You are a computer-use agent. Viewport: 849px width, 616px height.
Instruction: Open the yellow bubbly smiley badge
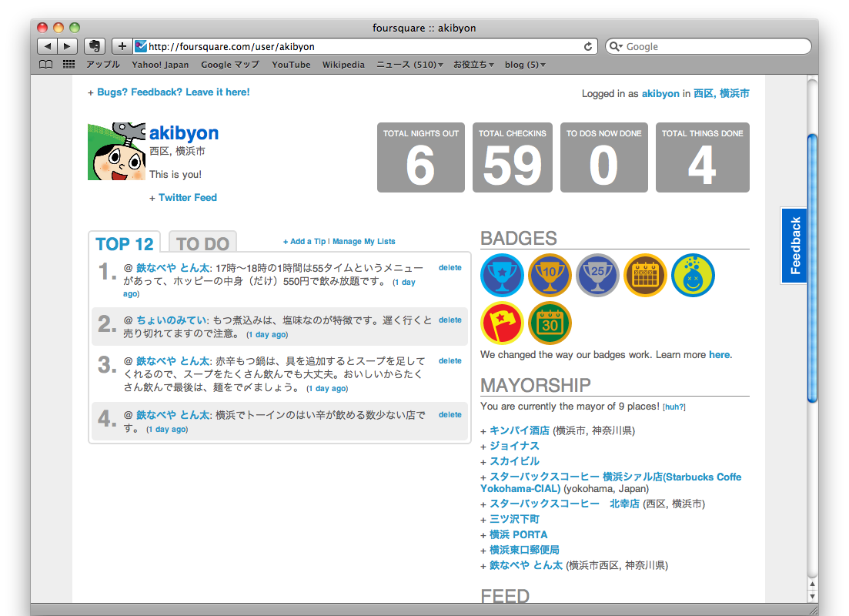[693, 275]
